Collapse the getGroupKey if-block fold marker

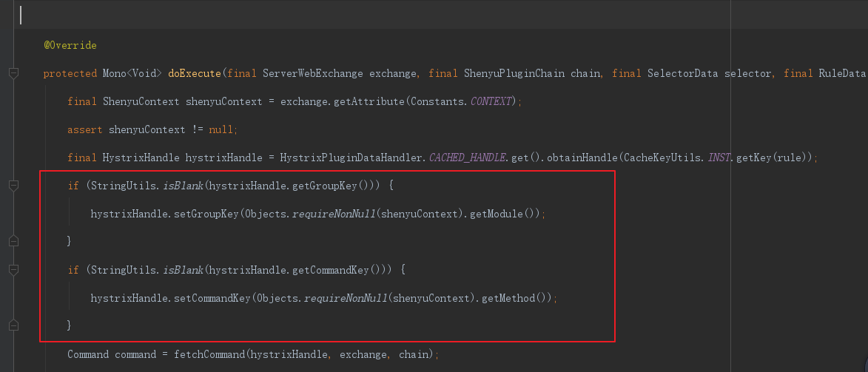click(14, 186)
